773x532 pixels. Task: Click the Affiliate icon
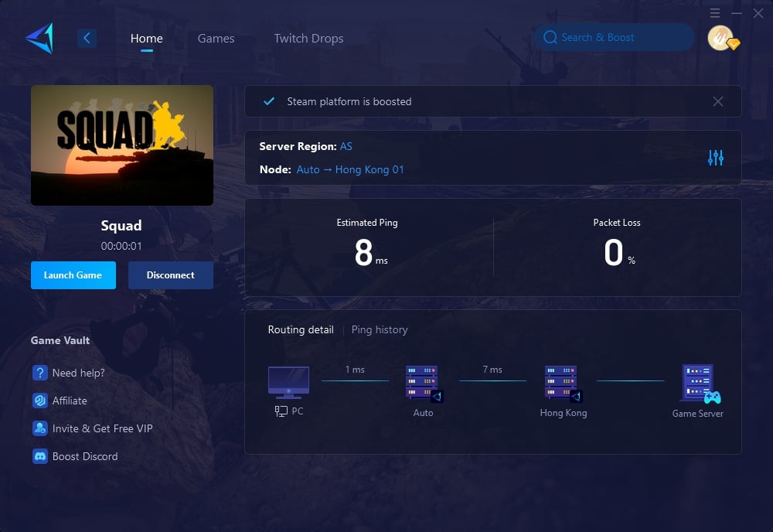coord(40,401)
